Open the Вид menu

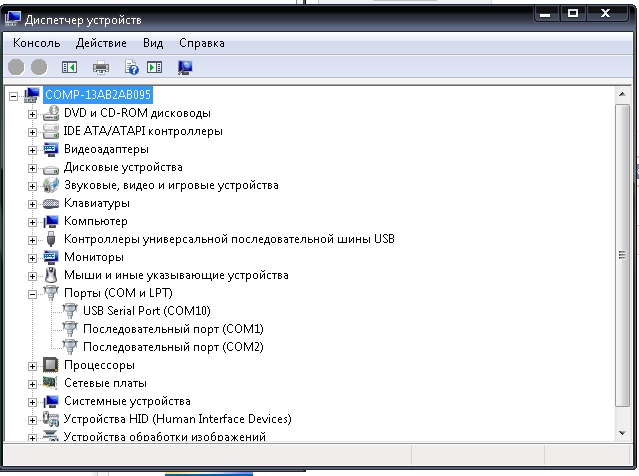coord(153,43)
